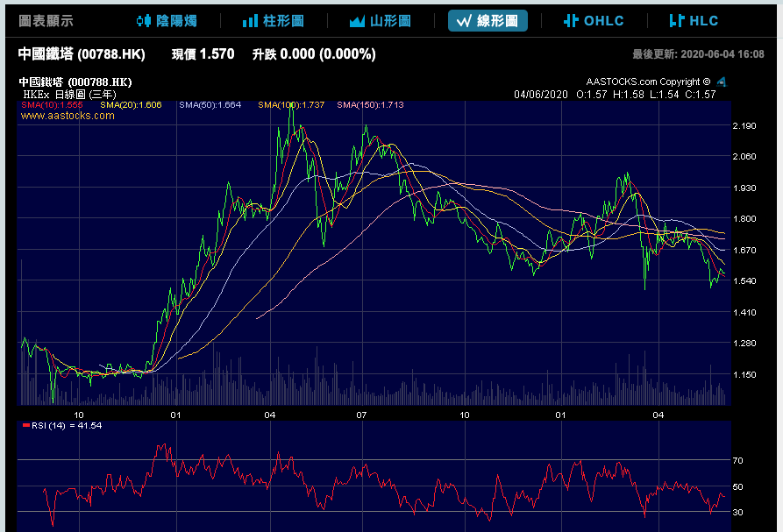Click the SMA(20):1.606 legend label
The height and width of the screenshot is (532, 783).
(131, 105)
